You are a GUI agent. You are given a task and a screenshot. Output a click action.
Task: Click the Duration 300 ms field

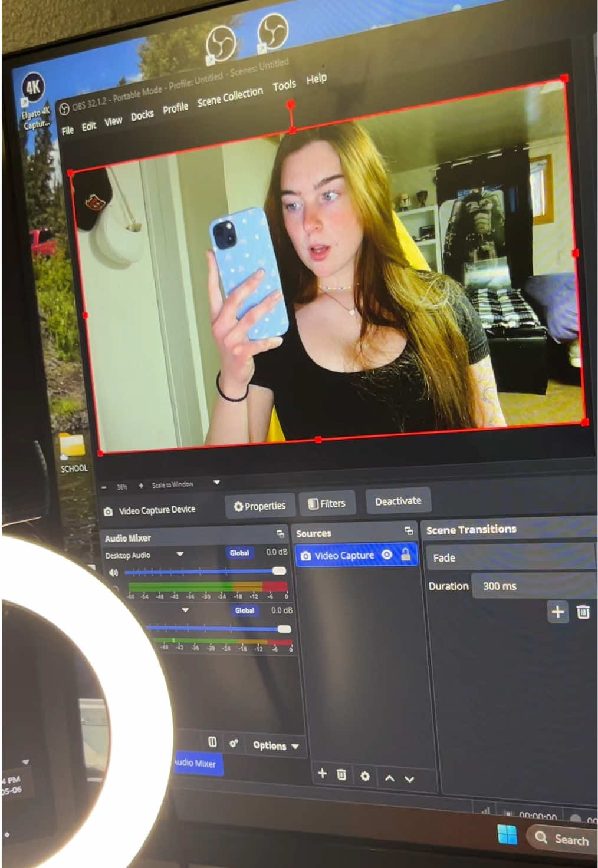534,586
